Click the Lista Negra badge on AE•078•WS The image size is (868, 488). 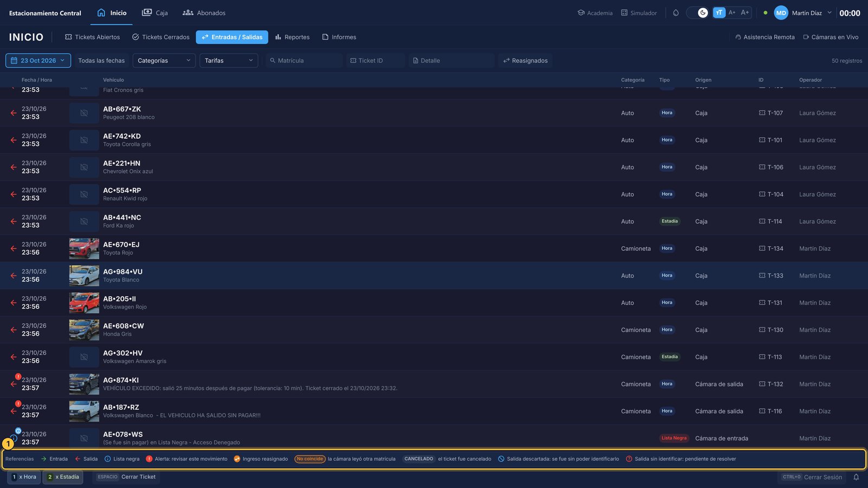pos(674,438)
